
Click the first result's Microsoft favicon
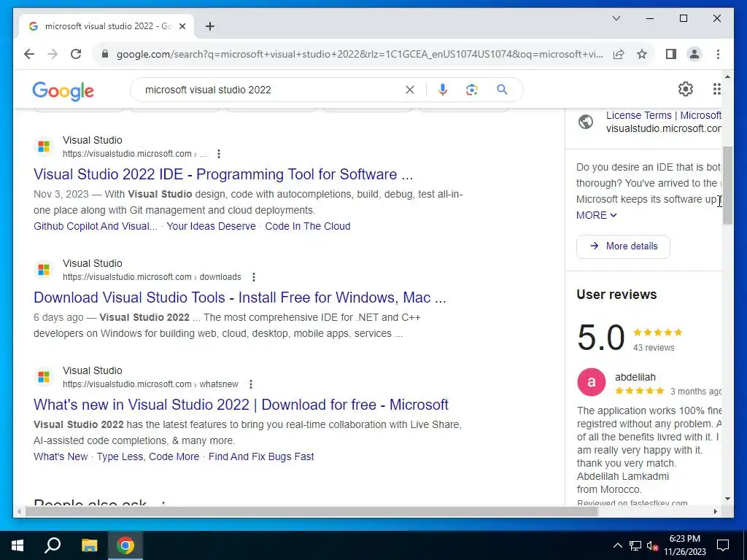click(x=44, y=147)
